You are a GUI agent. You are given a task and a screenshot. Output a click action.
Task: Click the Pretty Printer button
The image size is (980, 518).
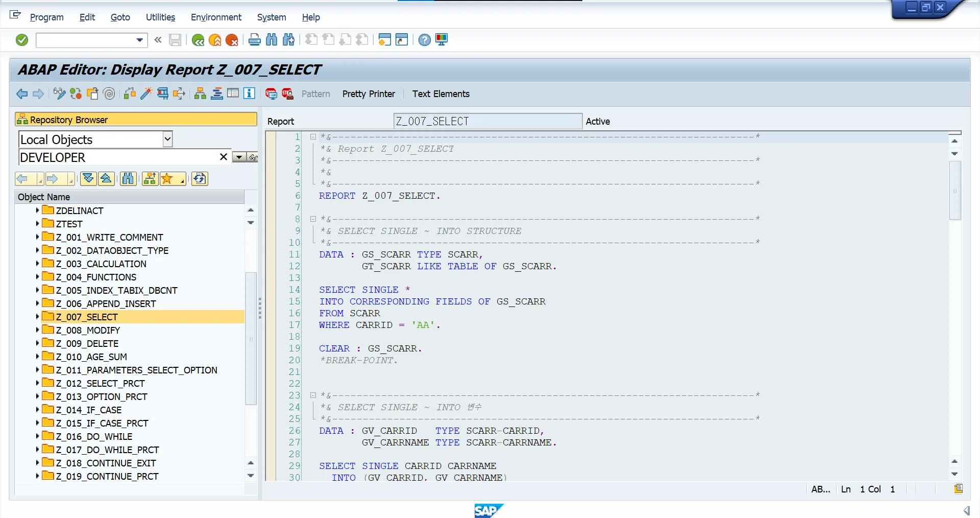369,94
